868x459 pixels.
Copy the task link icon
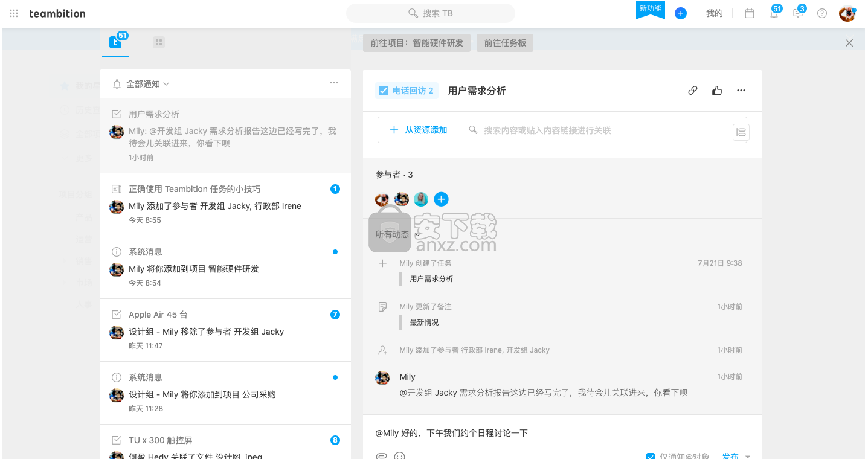point(693,91)
